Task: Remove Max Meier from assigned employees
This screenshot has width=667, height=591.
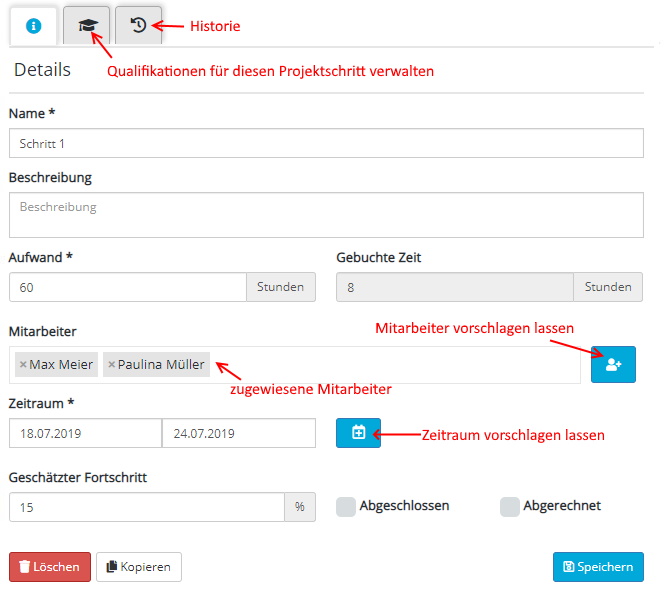Action: 23,365
